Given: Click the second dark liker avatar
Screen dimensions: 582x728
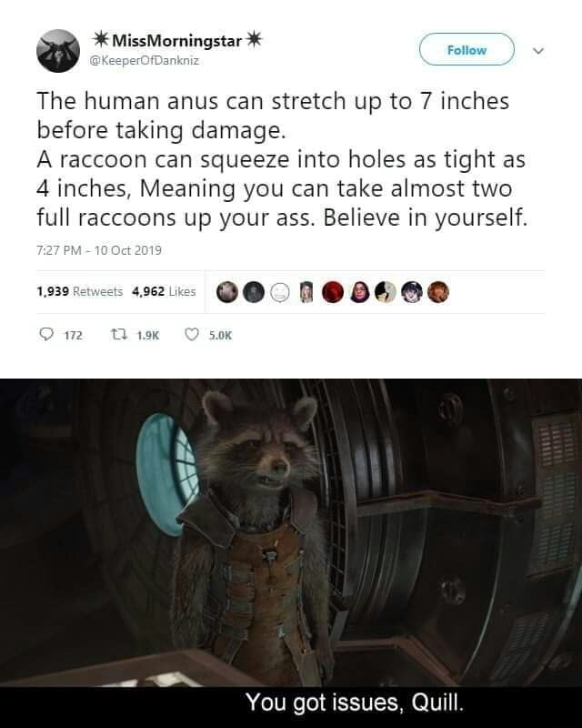Looking at the screenshot, I should click(x=254, y=292).
